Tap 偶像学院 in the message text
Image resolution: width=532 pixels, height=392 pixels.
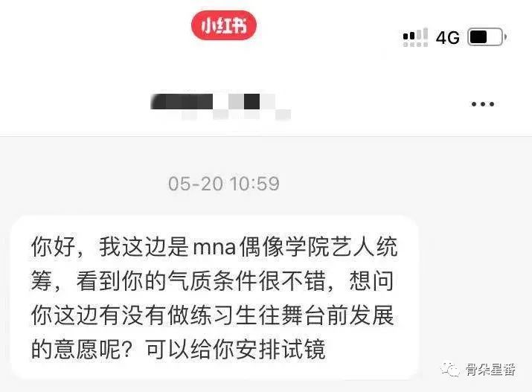(285, 247)
